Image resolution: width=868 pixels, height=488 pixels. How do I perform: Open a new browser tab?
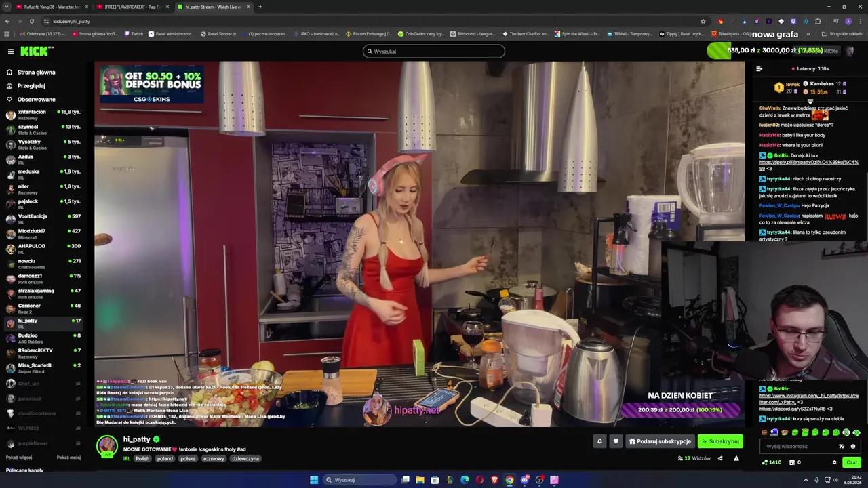[260, 7]
